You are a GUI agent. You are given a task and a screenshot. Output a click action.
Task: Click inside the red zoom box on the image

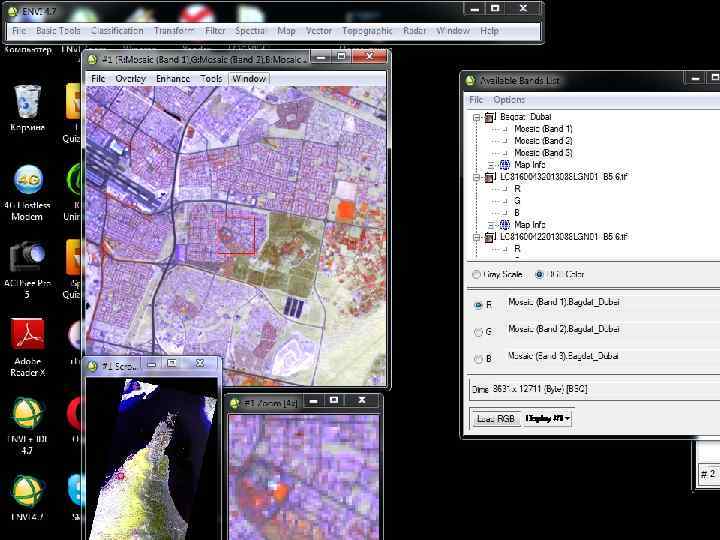[236, 235]
